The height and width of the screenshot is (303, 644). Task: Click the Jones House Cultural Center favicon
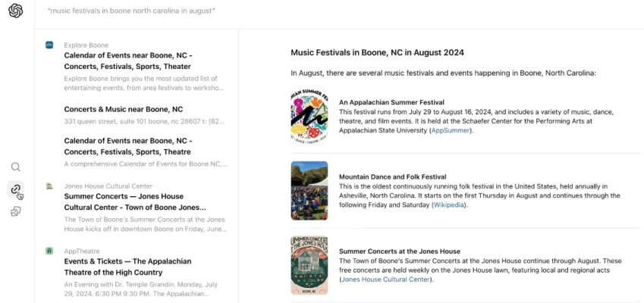point(49,186)
